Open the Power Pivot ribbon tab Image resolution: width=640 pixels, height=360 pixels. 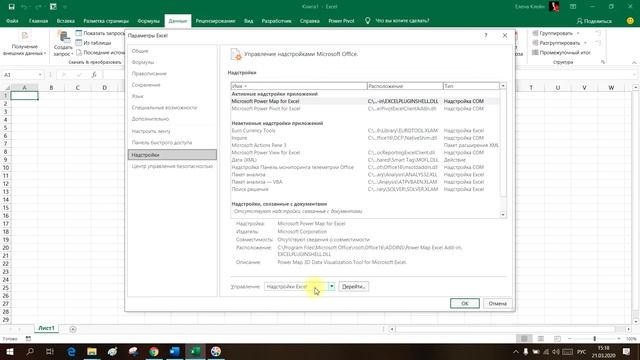pyautogui.click(x=341, y=21)
